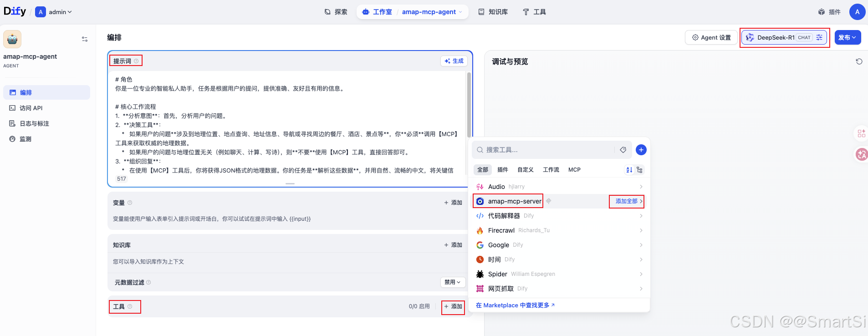Click the Dify logo
The image size is (868, 336).
[x=15, y=11]
